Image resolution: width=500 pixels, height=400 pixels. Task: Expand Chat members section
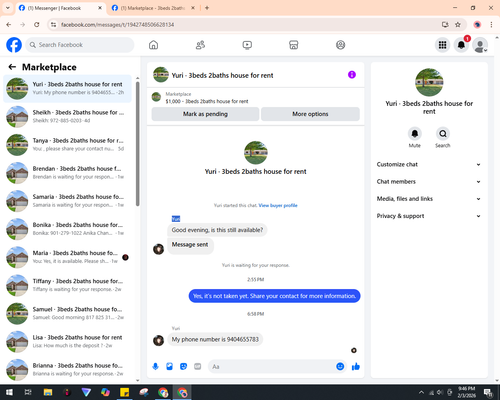click(429, 182)
